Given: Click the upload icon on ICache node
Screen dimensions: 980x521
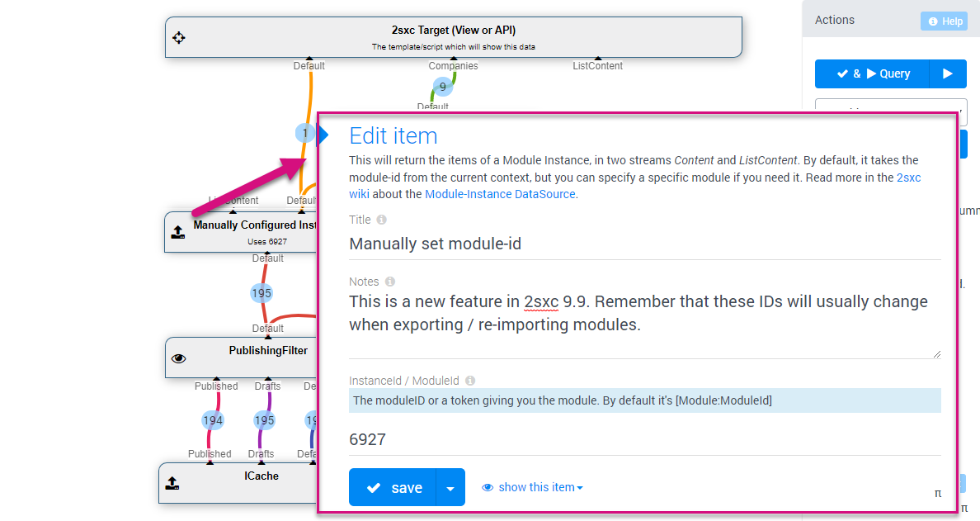Looking at the screenshot, I should [x=172, y=483].
